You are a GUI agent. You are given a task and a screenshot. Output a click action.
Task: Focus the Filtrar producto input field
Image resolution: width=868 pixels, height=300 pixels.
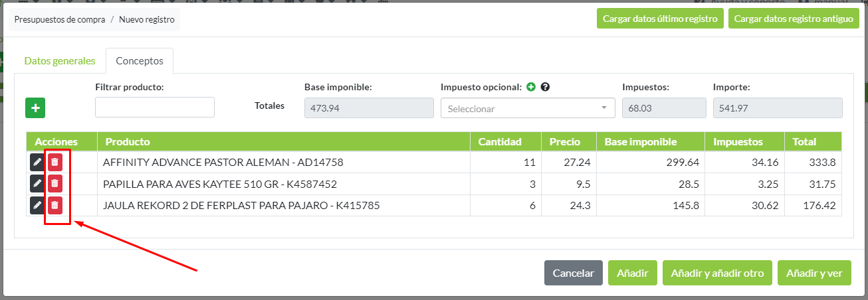155,108
